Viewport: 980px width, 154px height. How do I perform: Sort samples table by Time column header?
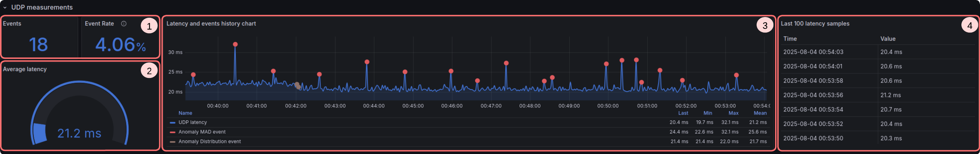tap(790, 39)
